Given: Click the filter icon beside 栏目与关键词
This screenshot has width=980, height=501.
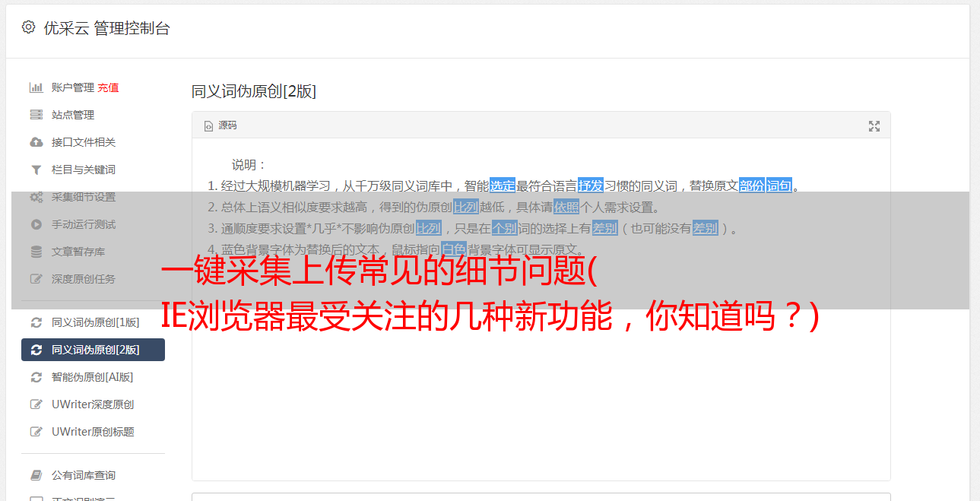Looking at the screenshot, I should [x=36, y=170].
